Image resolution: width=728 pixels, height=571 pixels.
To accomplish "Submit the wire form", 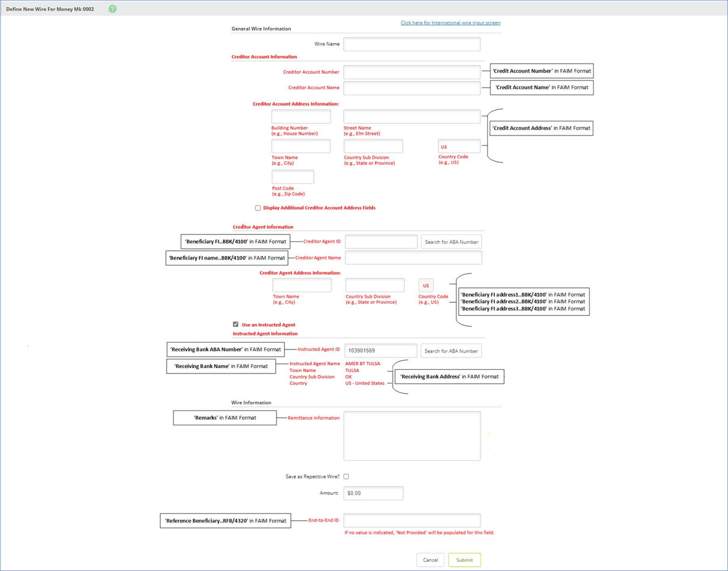I will [464, 560].
